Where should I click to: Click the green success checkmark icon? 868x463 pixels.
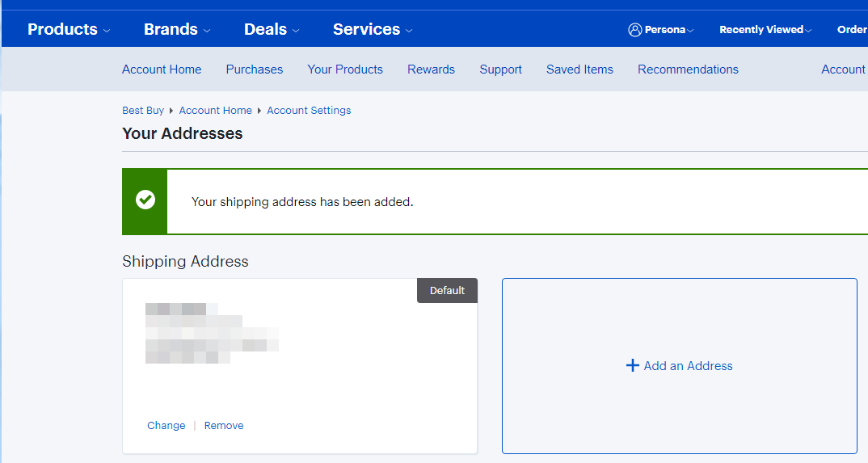(x=145, y=200)
